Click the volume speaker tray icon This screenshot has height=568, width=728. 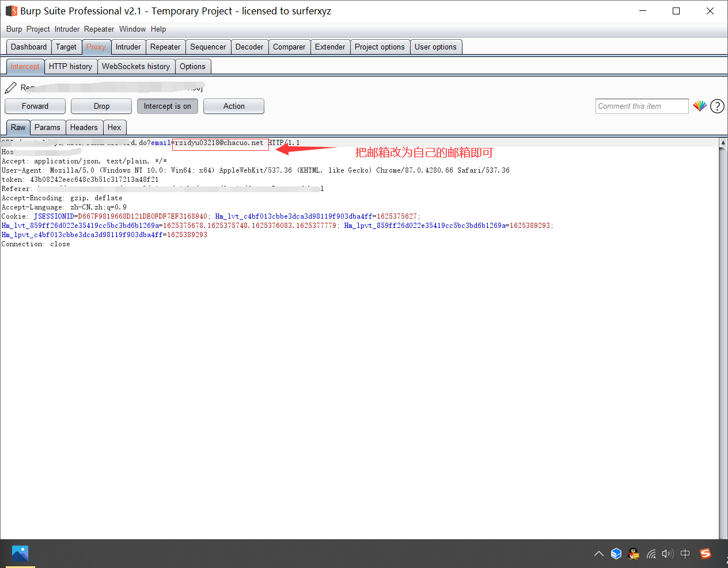click(668, 554)
